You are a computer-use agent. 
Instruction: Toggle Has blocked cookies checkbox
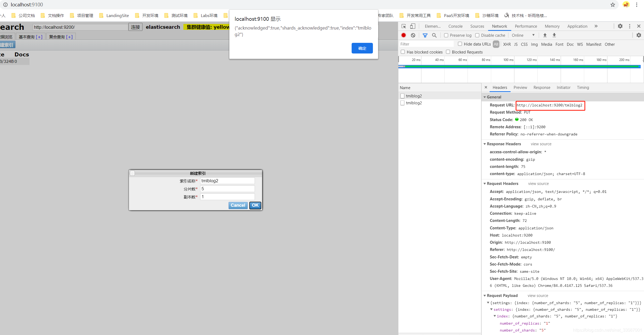click(402, 52)
